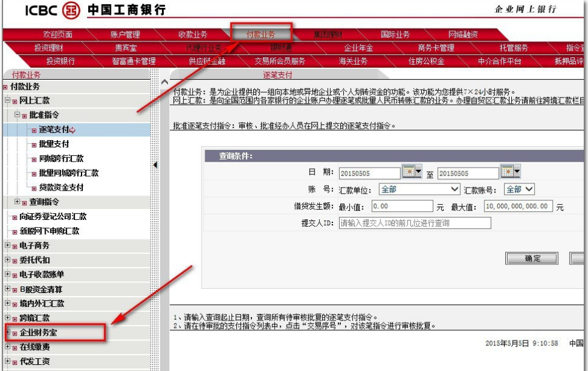The image size is (588, 371).
Task: Expand the 在线缴费 tree node
Action: point(7,347)
